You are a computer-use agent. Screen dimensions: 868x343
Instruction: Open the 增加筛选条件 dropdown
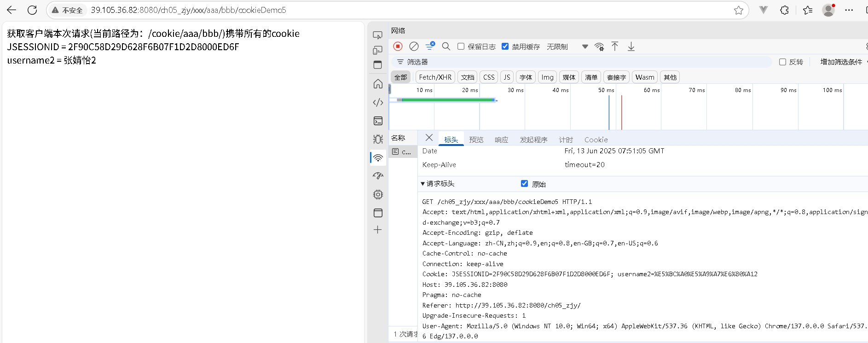(x=842, y=62)
